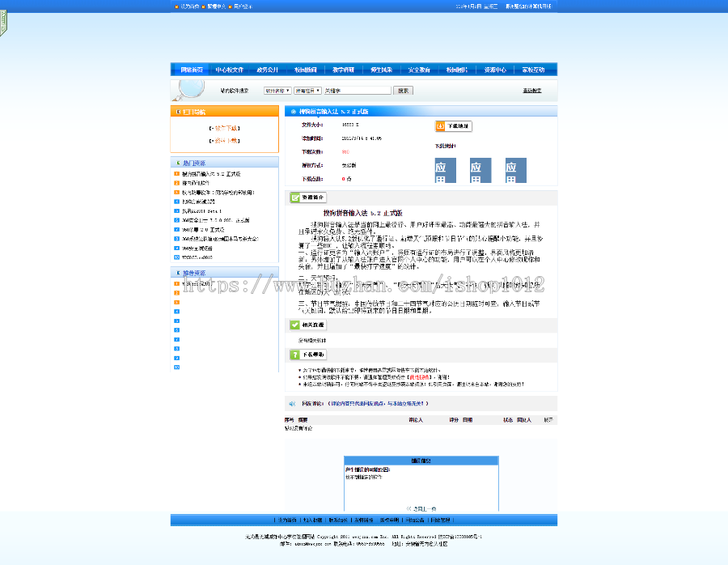Viewport: 728px width, 565px height.
Task: Click rank 10 icon in 热门资源 list
Action: coord(176,257)
